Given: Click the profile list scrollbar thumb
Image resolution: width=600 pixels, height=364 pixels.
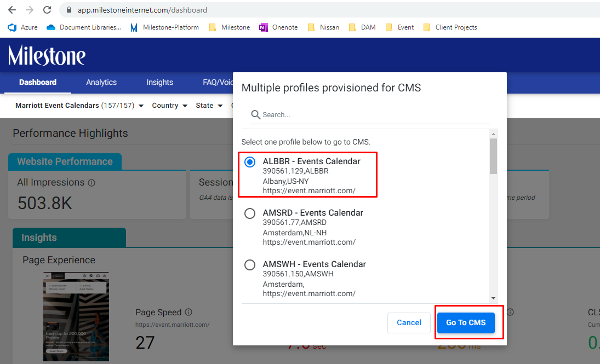Looking at the screenshot, I should pos(493,156).
